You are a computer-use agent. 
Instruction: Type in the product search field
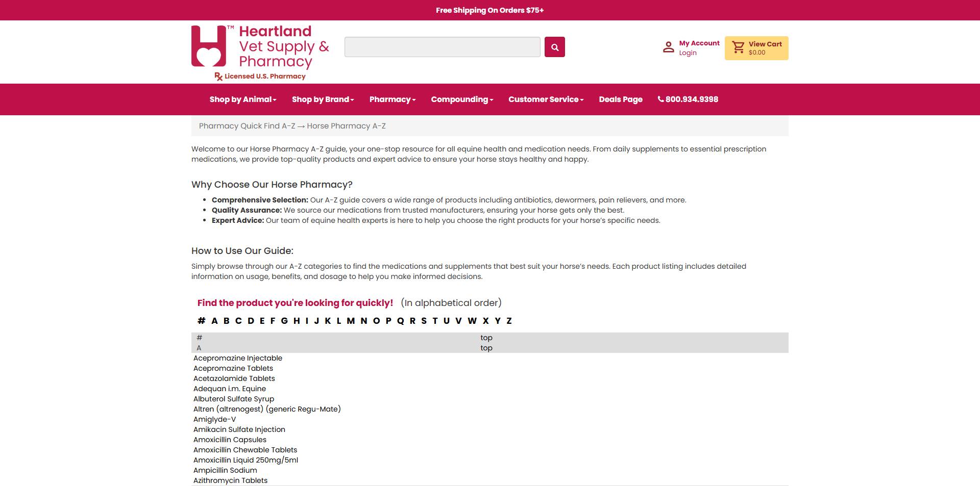point(442,47)
